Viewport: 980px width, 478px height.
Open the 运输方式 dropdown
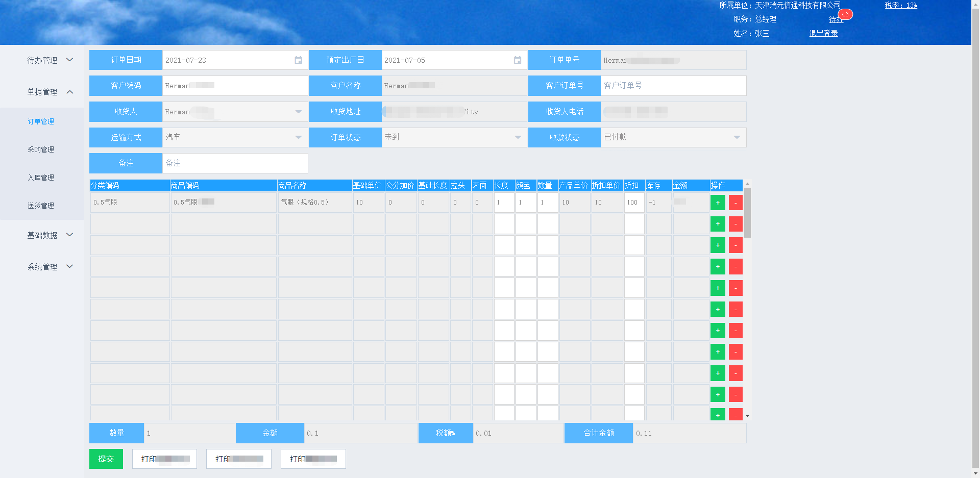coord(298,137)
